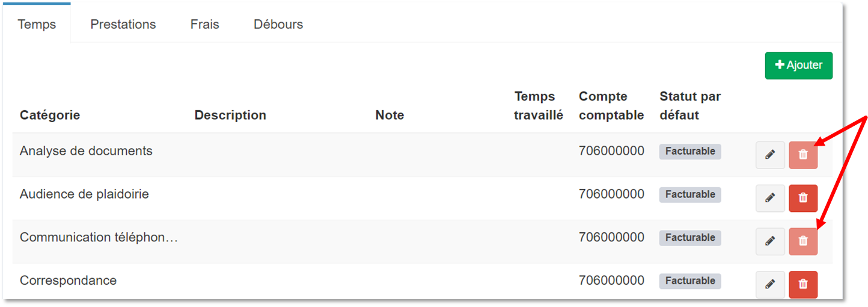Screen dimensions: 868x307
Task: Click the Temps travaillé column header
Action: 539,106
